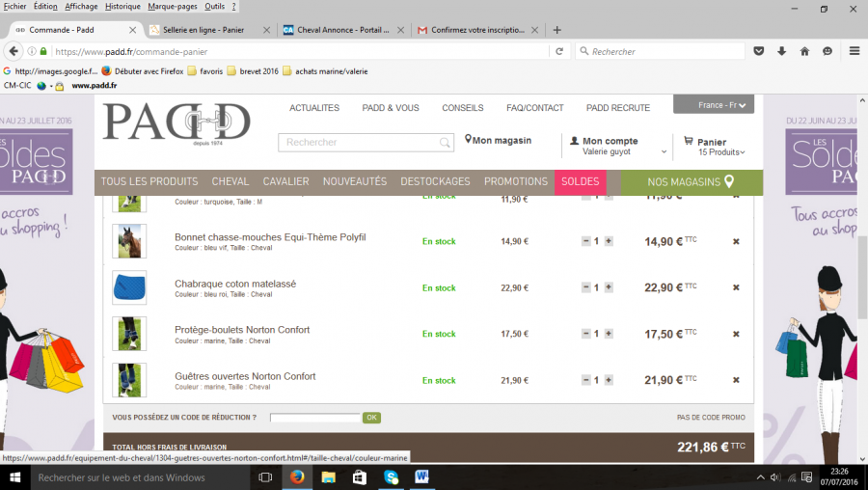This screenshot has width=868, height=490.
Task: Open the Windows Store taskbar icon
Action: [x=360, y=476]
